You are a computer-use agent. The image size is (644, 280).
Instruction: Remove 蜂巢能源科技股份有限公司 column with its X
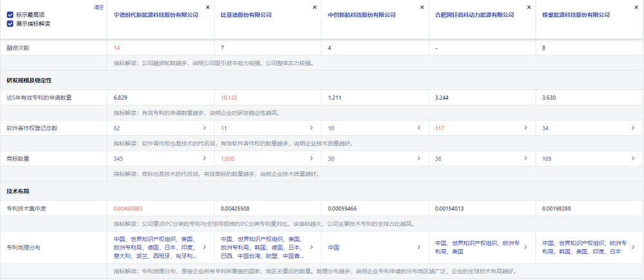click(636, 7)
